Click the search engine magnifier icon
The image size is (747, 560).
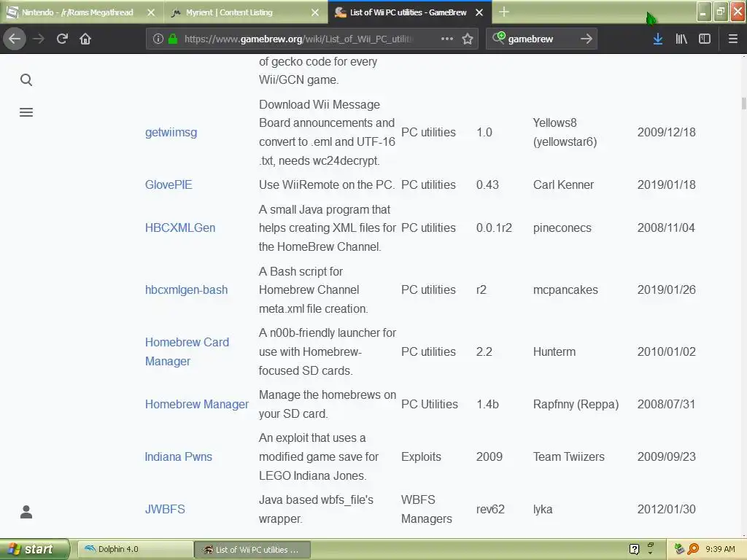tap(498, 38)
